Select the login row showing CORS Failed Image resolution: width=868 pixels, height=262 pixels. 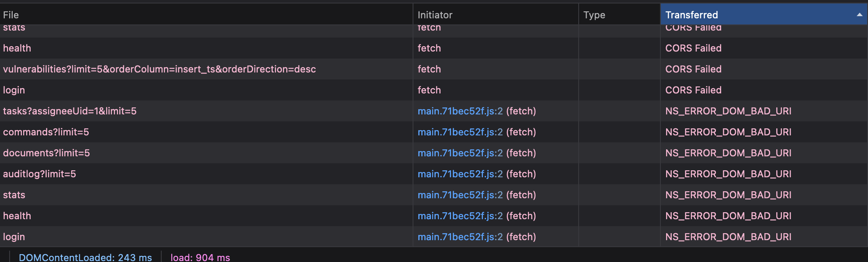175,90
